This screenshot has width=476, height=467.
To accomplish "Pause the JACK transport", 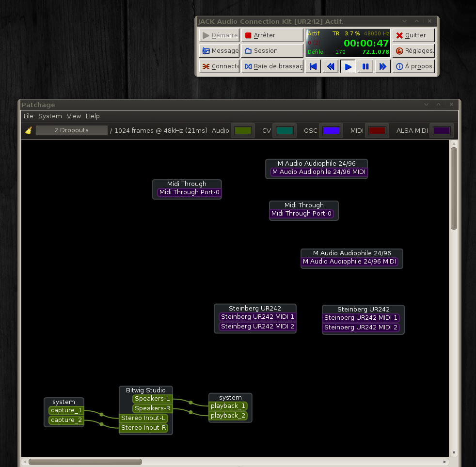I will tap(365, 66).
